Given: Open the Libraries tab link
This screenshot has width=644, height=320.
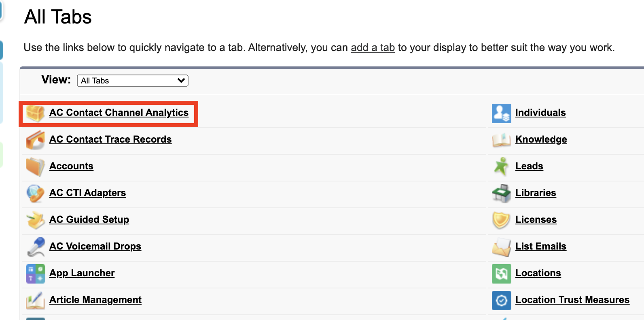Looking at the screenshot, I should tap(536, 193).
